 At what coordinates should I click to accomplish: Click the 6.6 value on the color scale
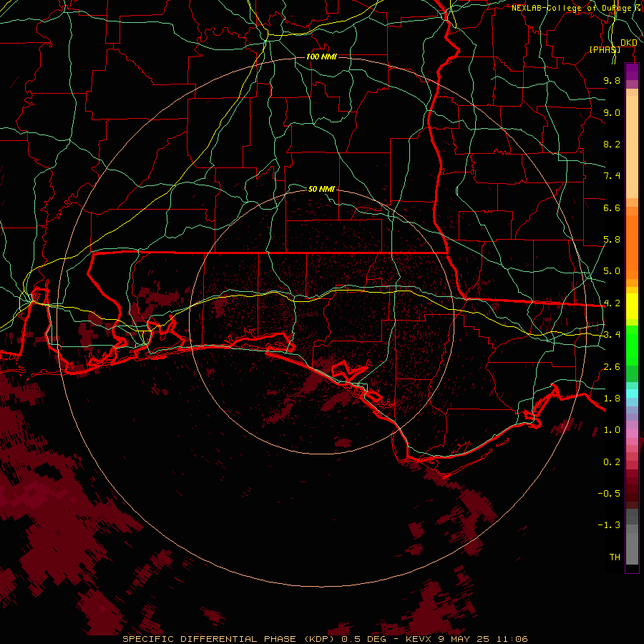pos(612,208)
